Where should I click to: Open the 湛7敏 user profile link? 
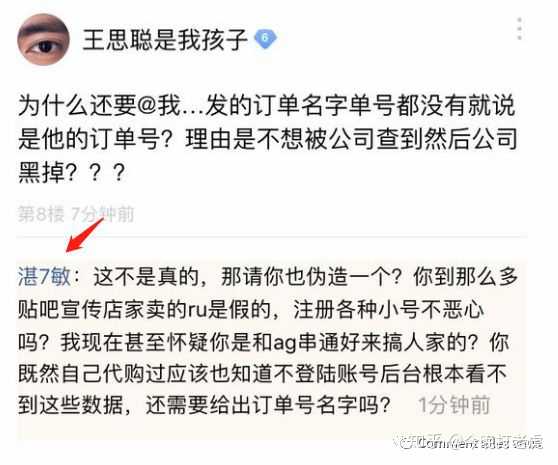coord(44,276)
